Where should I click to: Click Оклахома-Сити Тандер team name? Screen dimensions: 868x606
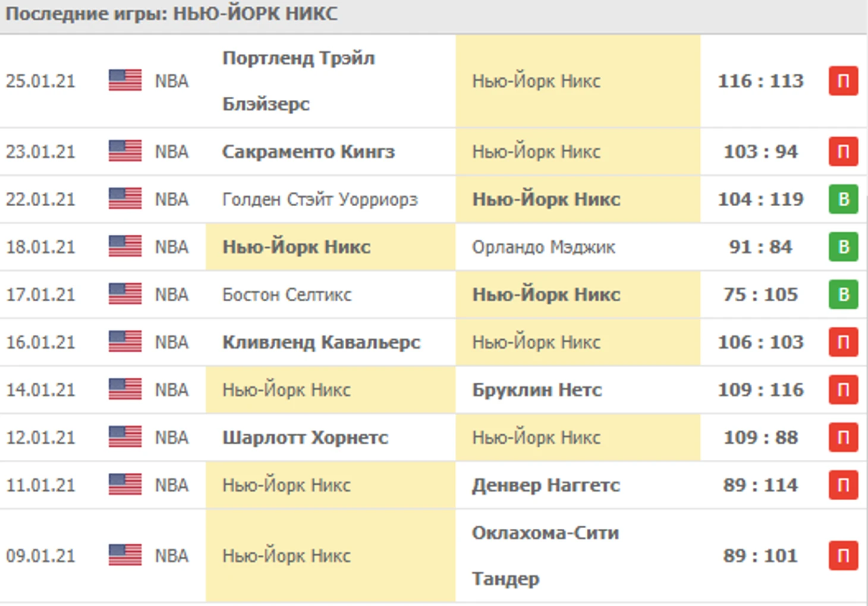(545, 555)
